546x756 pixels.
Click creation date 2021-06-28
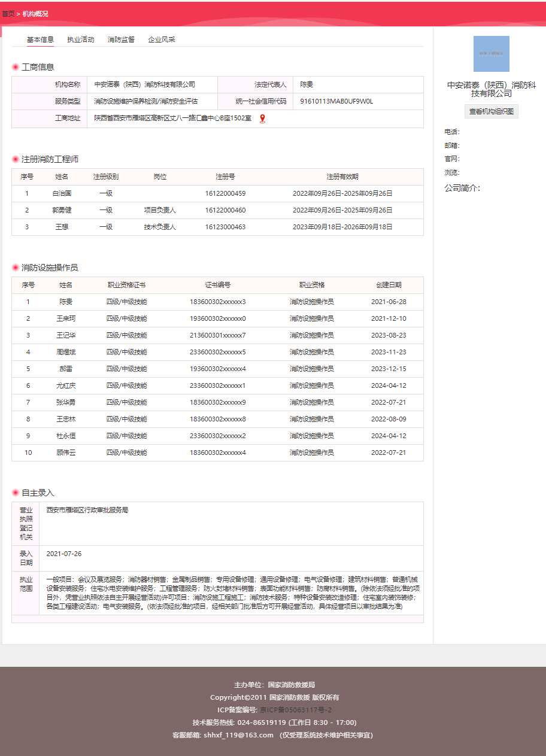click(389, 302)
